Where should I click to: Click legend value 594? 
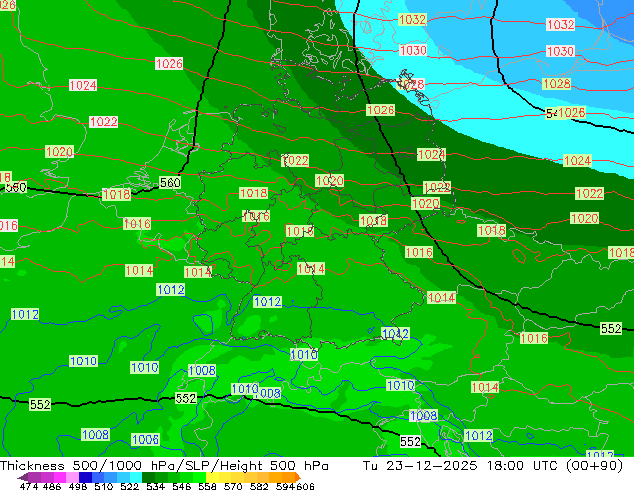(x=285, y=486)
